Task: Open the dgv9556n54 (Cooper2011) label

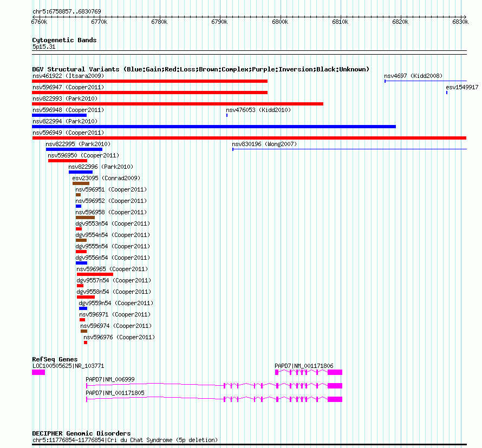Action: pyautogui.click(x=113, y=258)
